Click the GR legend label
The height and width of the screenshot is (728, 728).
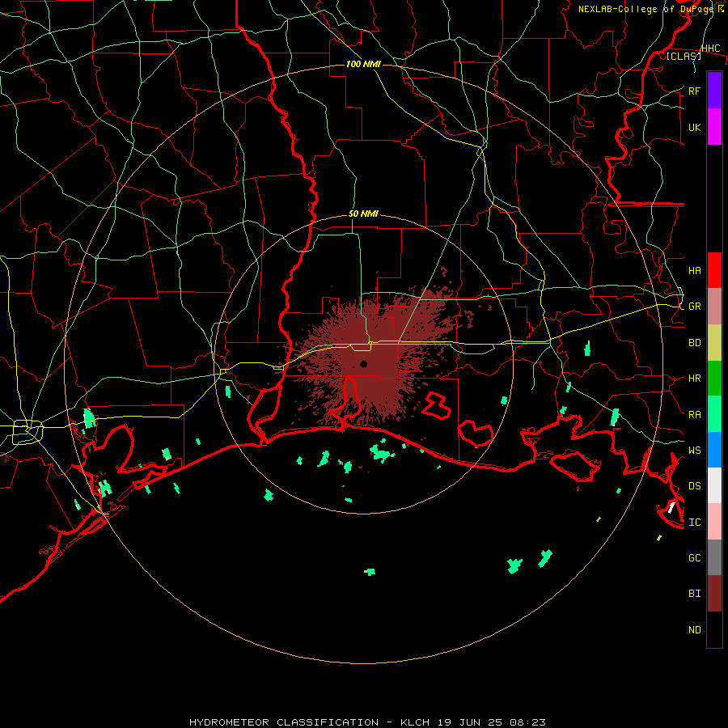pyautogui.click(x=694, y=307)
